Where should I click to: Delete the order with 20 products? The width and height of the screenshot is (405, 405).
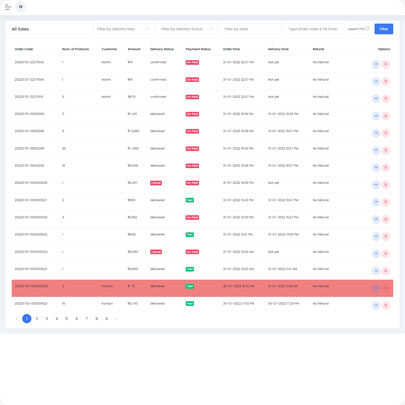pyautogui.click(x=386, y=150)
